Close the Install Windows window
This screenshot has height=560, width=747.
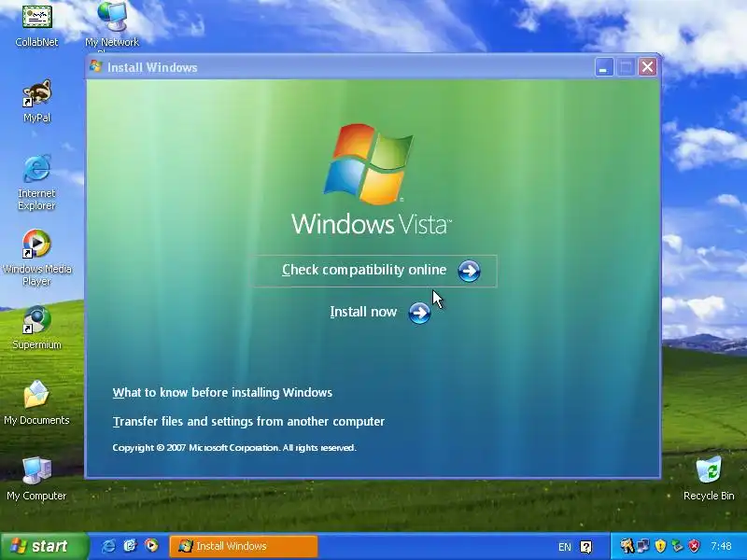[x=647, y=67]
